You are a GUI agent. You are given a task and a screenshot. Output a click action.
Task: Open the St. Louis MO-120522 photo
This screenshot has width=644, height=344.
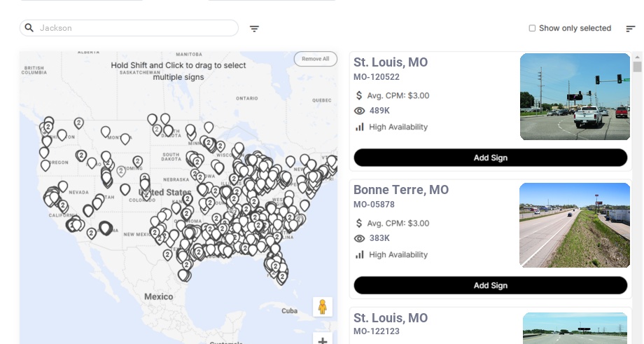pyautogui.click(x=575, y=97)
